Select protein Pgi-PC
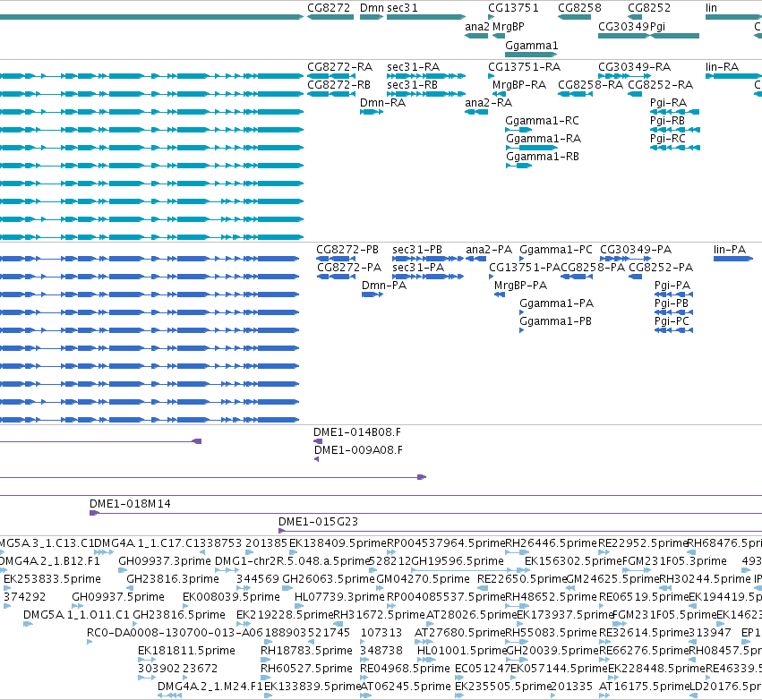Image resolution: width=762 pixels, height=700 pixels. pos(672,321)
